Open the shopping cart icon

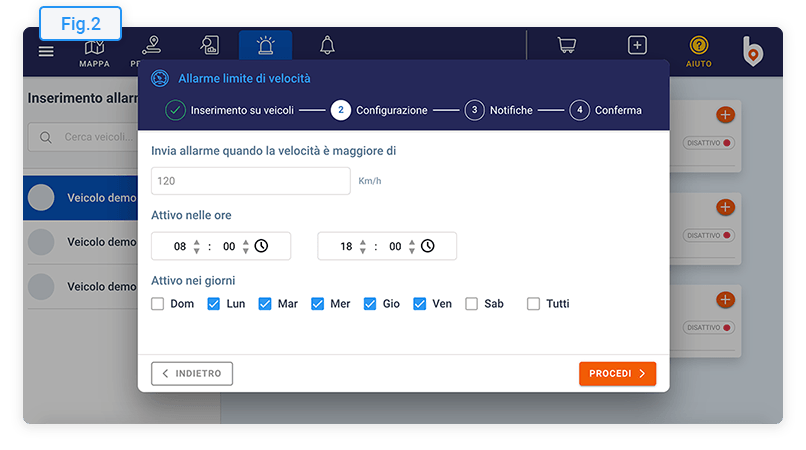click(x=567, y=46)
